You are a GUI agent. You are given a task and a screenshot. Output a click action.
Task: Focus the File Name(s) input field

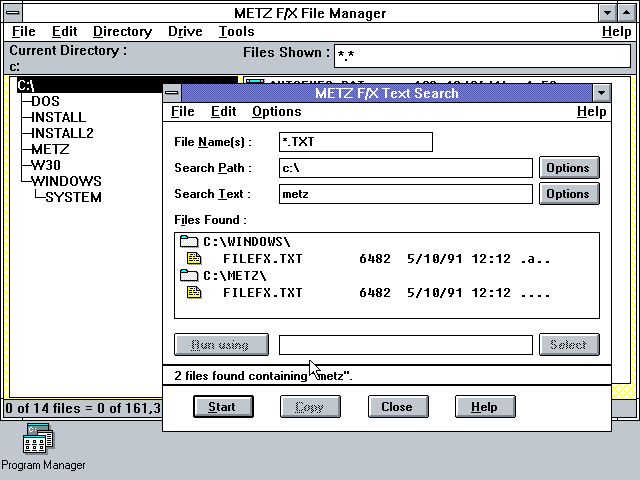356,142
